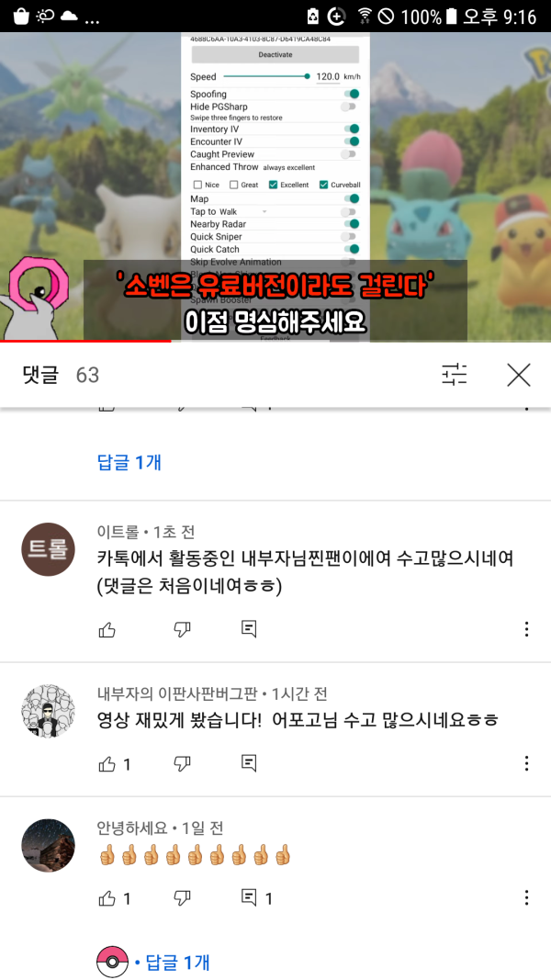Open more options for 안녕하세요's comment
The width and height of the screenshot is (551, 980).
coord(526,898)
